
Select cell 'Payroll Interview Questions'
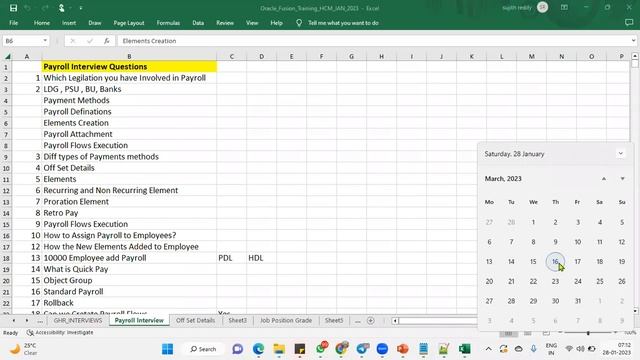pos(129,67)
